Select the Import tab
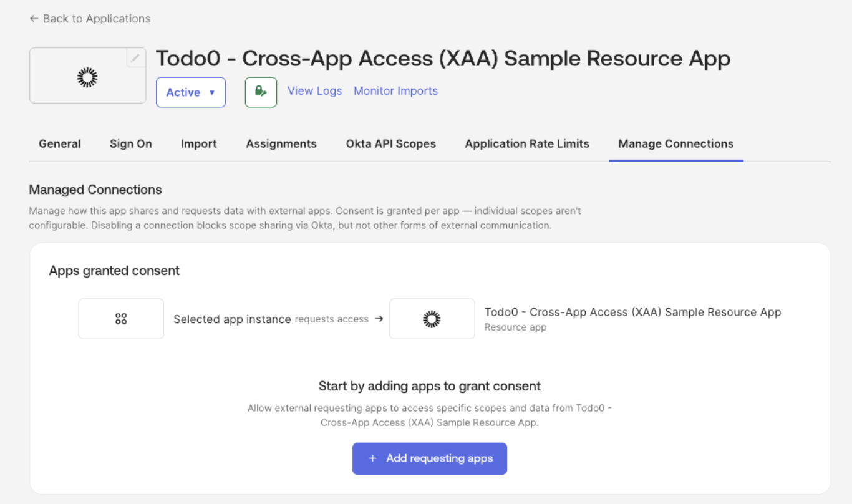852x504 pixels. click(199, 143)
